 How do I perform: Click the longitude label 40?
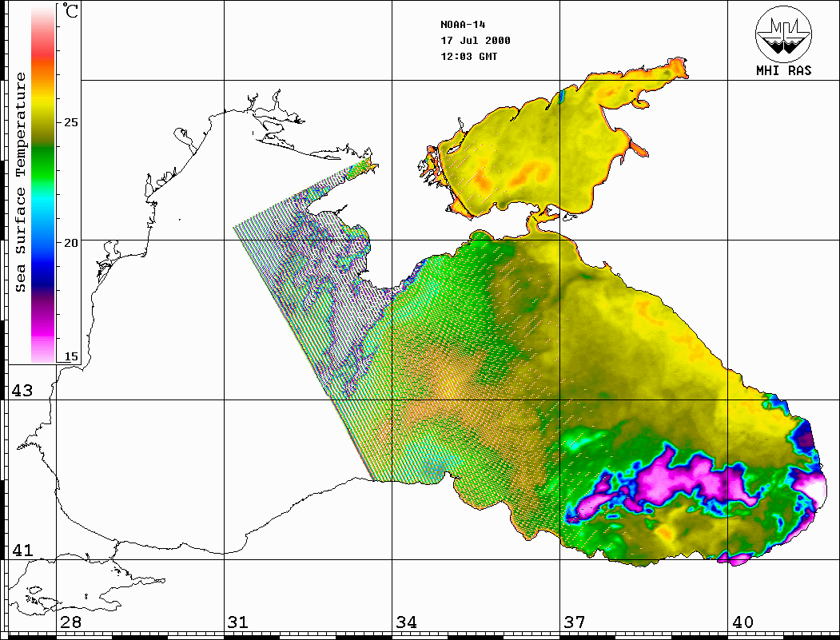pos(742,622)
